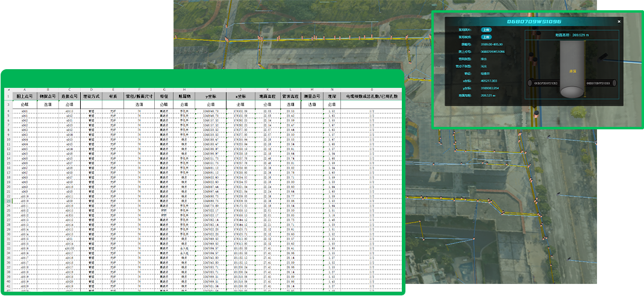The height and width of the screenshot is (296, 644).
Task: Click the 图上点号 header cell
Action: (x=25, y=96)
